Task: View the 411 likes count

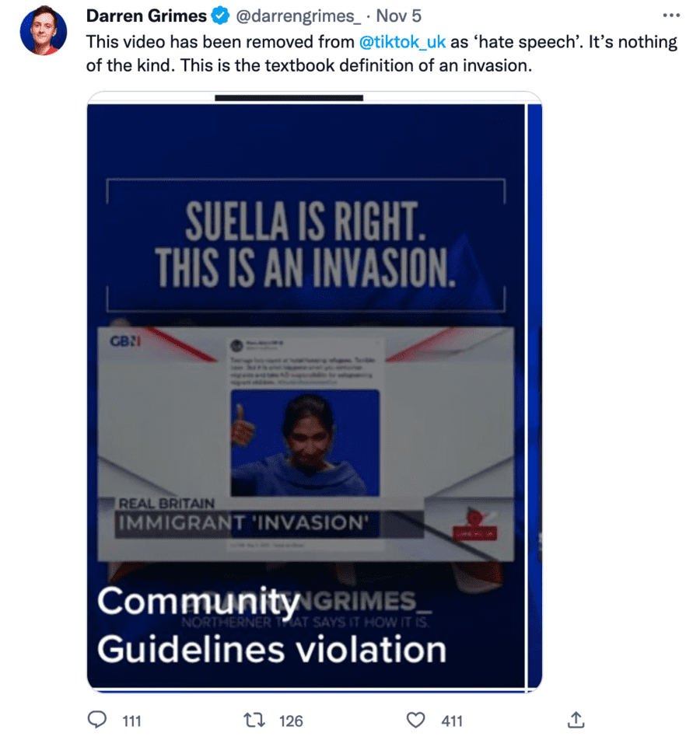Action: coord(452,721)
